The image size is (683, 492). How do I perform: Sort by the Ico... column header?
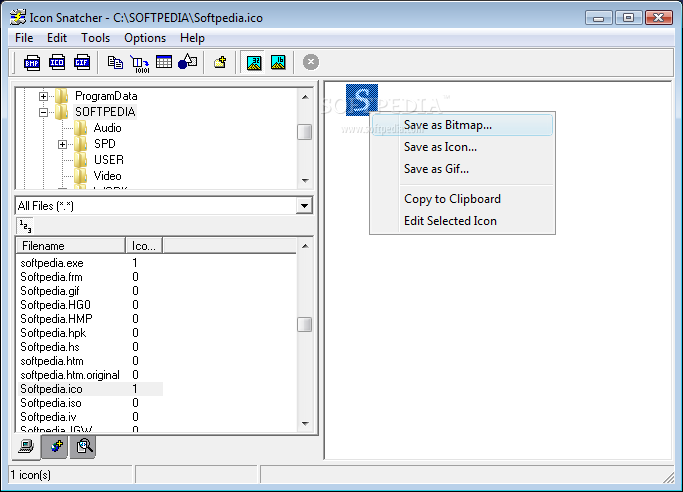click(x=144, y=246)
